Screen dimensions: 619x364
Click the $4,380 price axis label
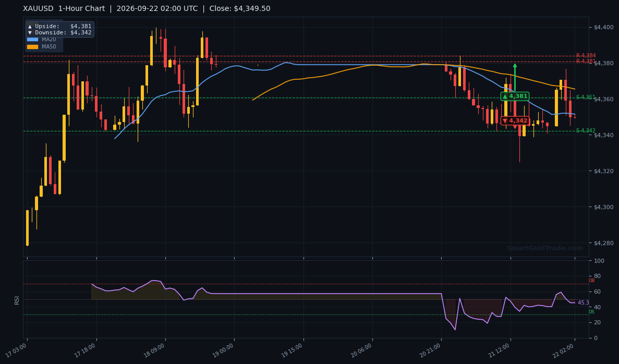603,63
